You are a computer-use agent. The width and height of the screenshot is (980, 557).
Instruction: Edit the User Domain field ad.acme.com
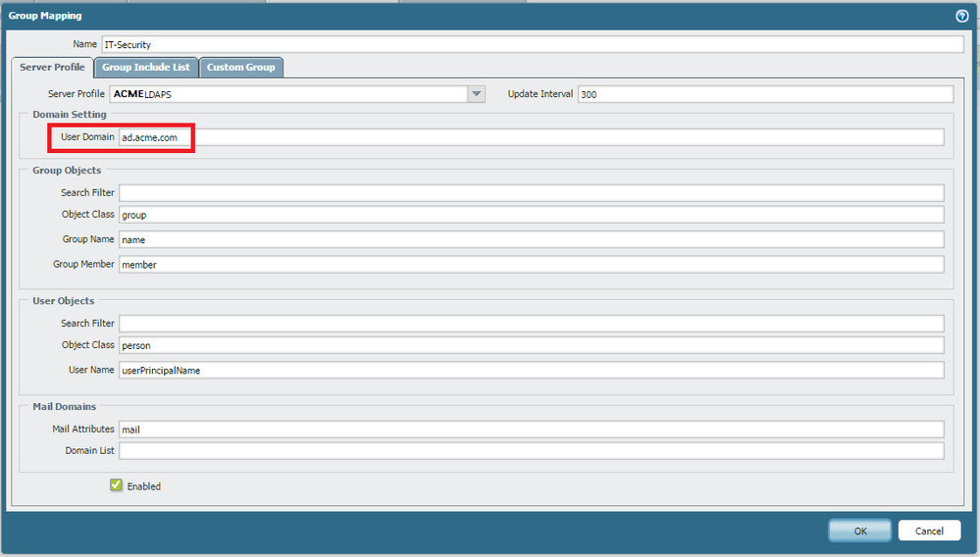[x=532, y=137]
